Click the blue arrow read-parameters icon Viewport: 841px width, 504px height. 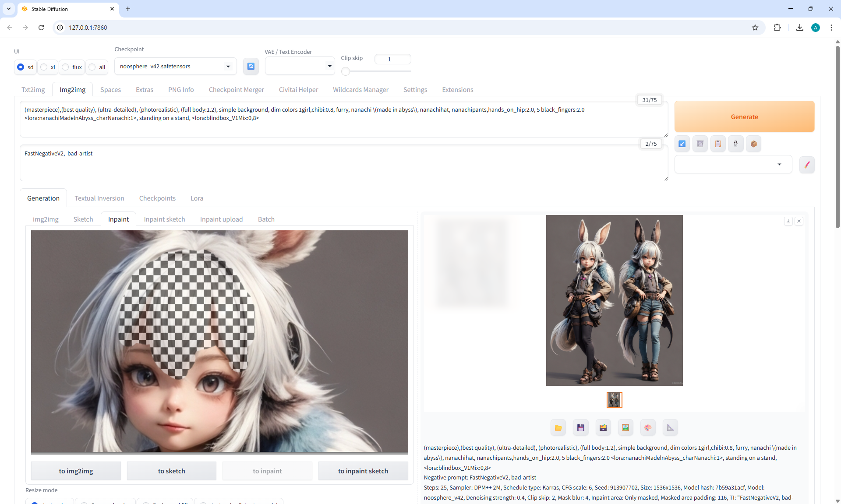(x=682, y=144)
